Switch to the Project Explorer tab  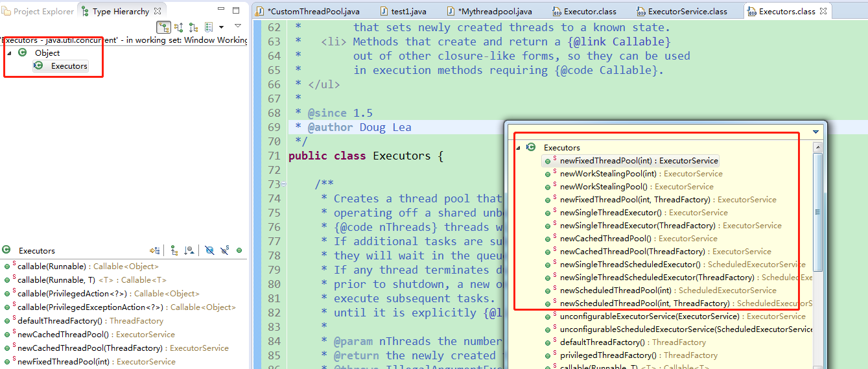coord(38,12)
